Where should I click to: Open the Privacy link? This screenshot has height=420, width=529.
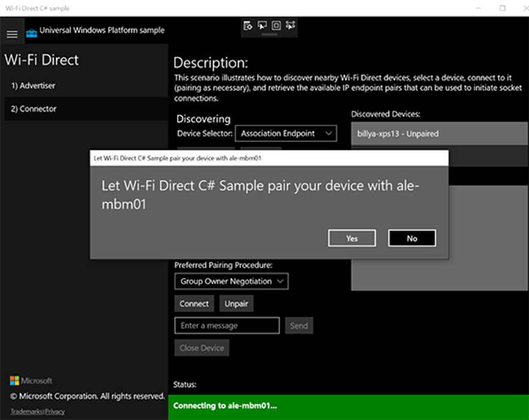point(56,412)
